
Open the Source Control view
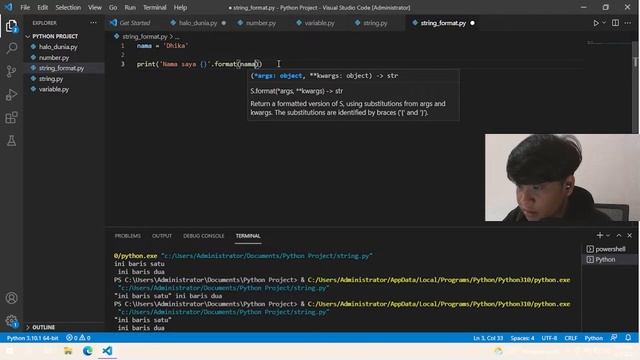pyautogui.click(x=11, y=71)
